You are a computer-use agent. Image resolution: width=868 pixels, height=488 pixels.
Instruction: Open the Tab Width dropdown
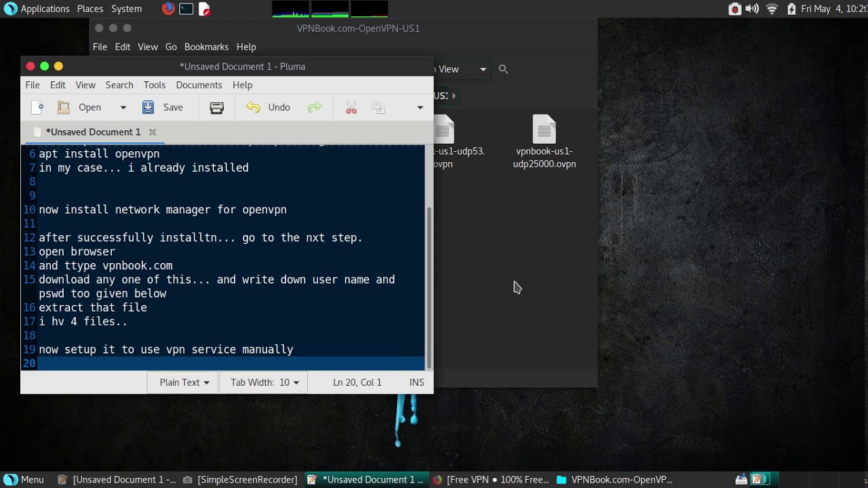click(x=264, y=382)
